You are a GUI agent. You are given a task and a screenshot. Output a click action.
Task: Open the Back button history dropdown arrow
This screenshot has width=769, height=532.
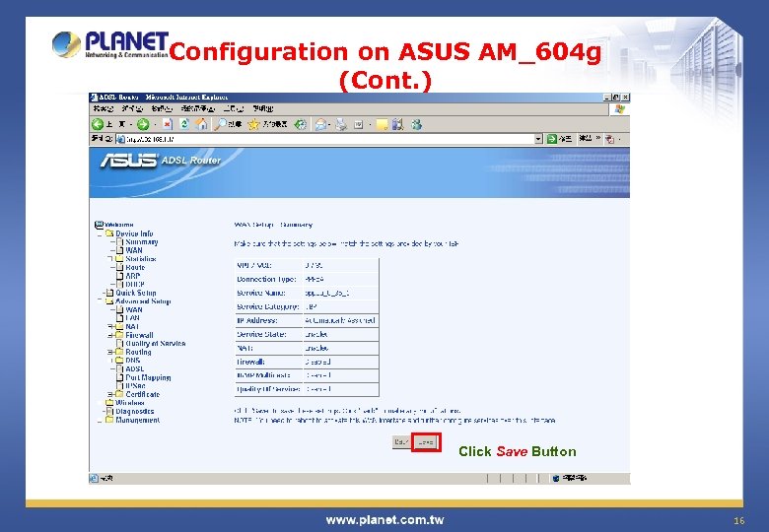click(x=131, y=125)
